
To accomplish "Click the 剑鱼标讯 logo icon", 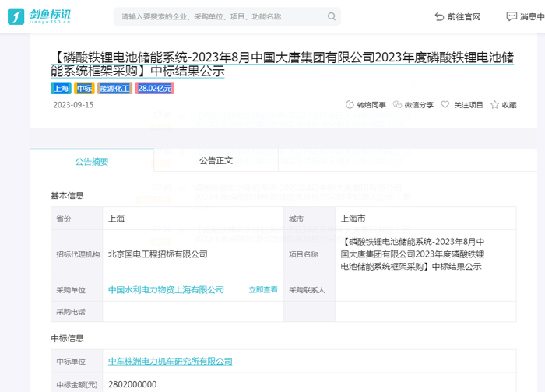I will pos(16,16).
